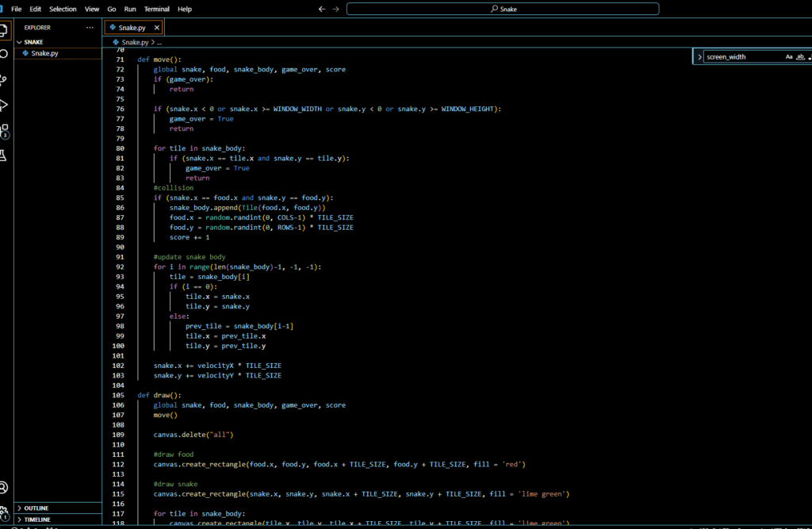Open the Terminal menu
Viewport: 812px width, 529px height.
[156, 9]
